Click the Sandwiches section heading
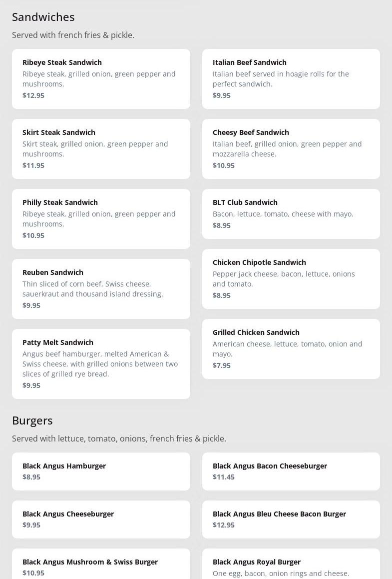The width and height of the screenshot is (392, 579). pos(43,17)
